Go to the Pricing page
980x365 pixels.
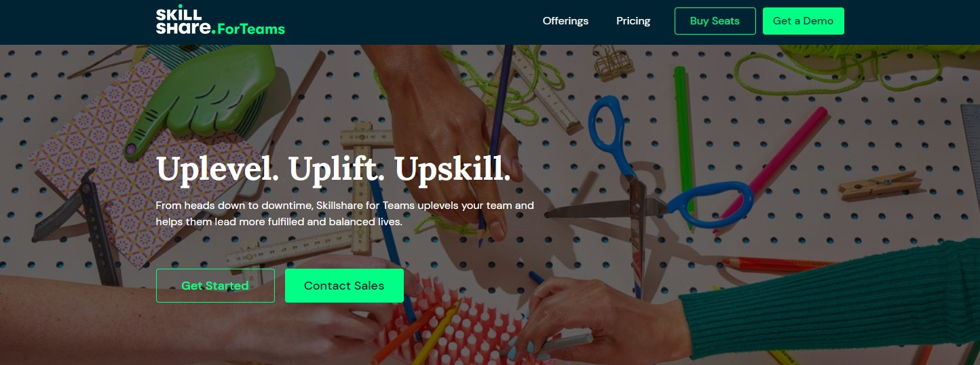[633, 21]
